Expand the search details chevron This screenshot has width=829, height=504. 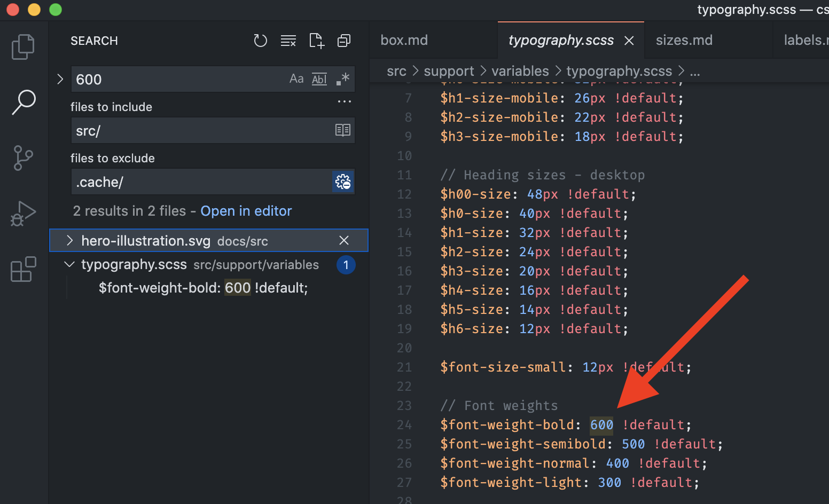[60, 78]
